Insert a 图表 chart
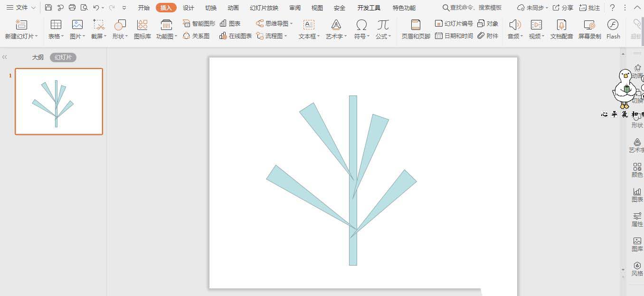The width and height of the screenshot is (644, 296). pos(230,23)
